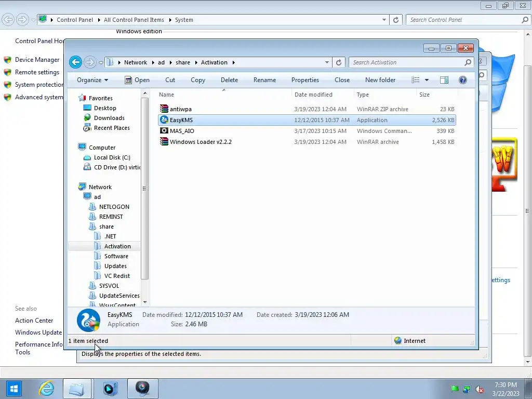Click the Local Disk (C:) drive icon
Viewport: 532px width, 399px height.
pos(87,157)
